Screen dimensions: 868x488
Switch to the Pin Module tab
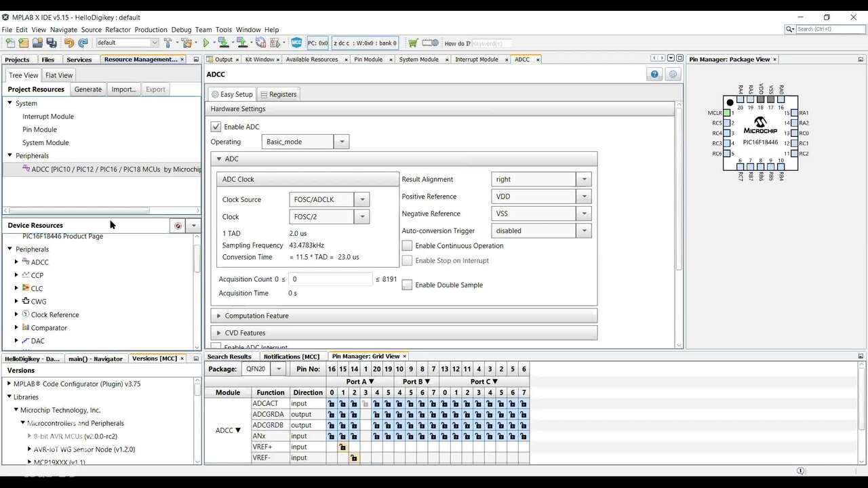tap(368, 60)
